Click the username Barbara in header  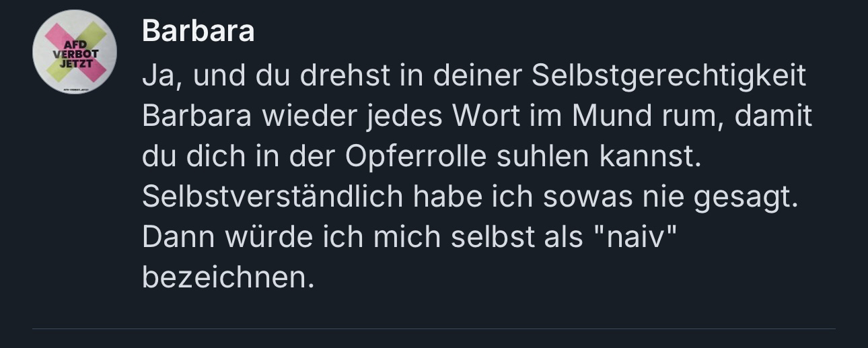[x=198, y=31]
